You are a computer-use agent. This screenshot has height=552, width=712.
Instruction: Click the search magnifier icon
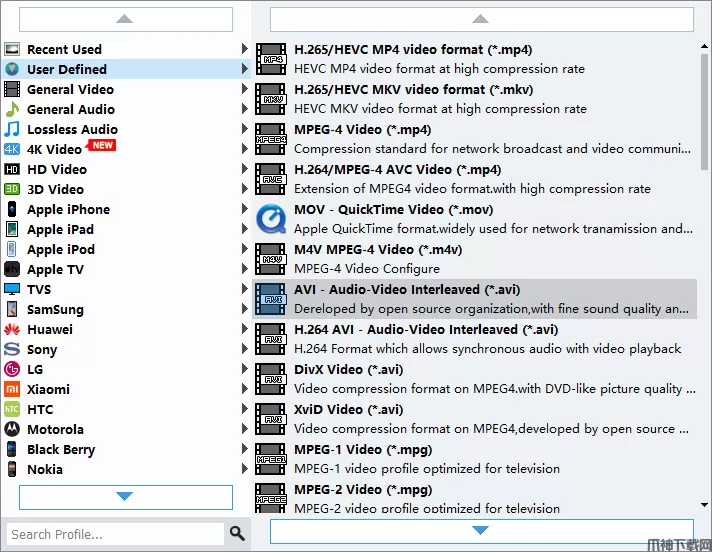coord(237,534)
